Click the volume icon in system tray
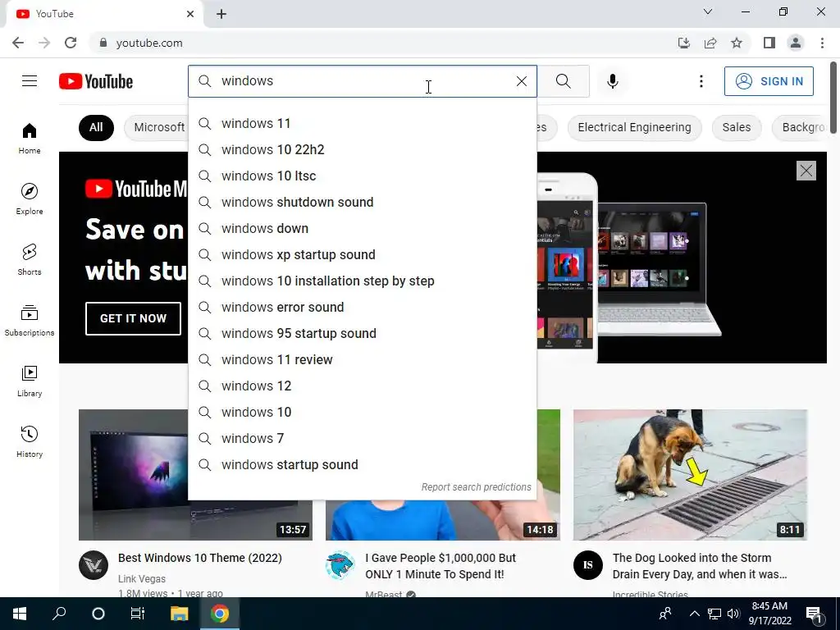840x630 pixels. [733, 614]
